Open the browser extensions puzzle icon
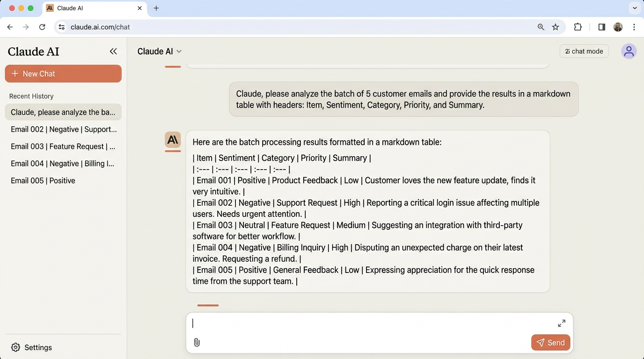Viewport: 644px width, 359px height. pyautogui.click(x=578, y=27)
